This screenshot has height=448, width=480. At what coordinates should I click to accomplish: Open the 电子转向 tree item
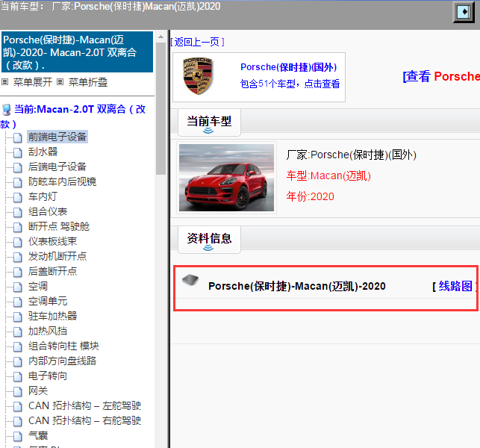pos(48,376)
